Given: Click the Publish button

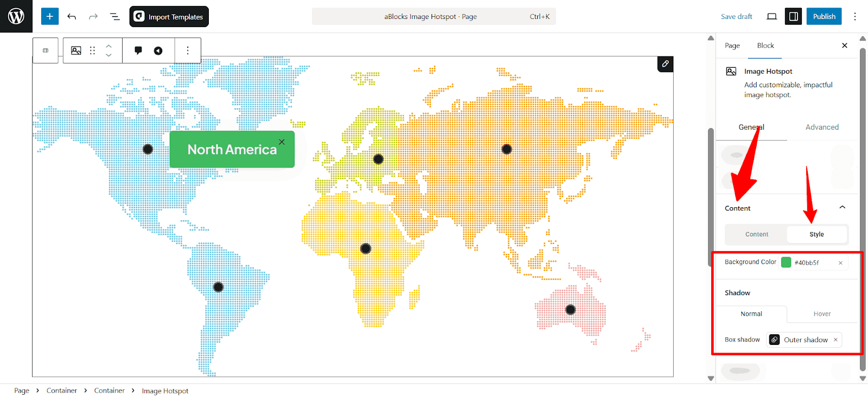Looking at the screenshot, I should (824, 16).
